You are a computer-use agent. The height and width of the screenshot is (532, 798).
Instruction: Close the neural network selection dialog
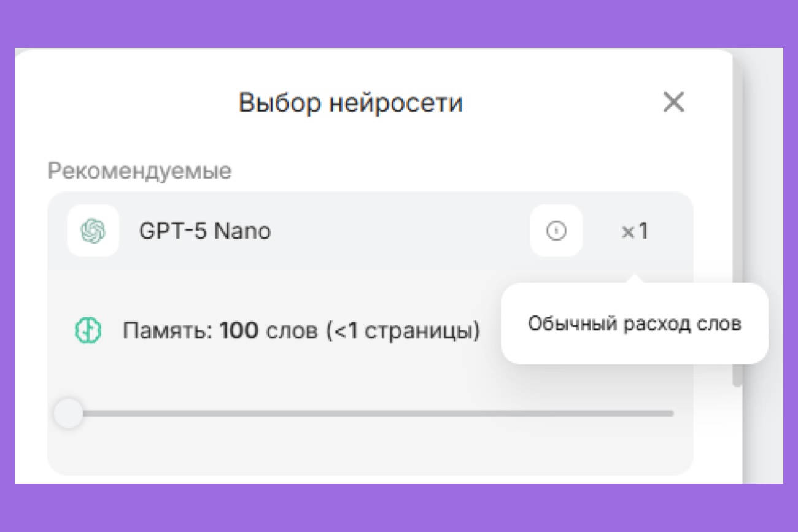pyautogui.click(x=674, y=102)
